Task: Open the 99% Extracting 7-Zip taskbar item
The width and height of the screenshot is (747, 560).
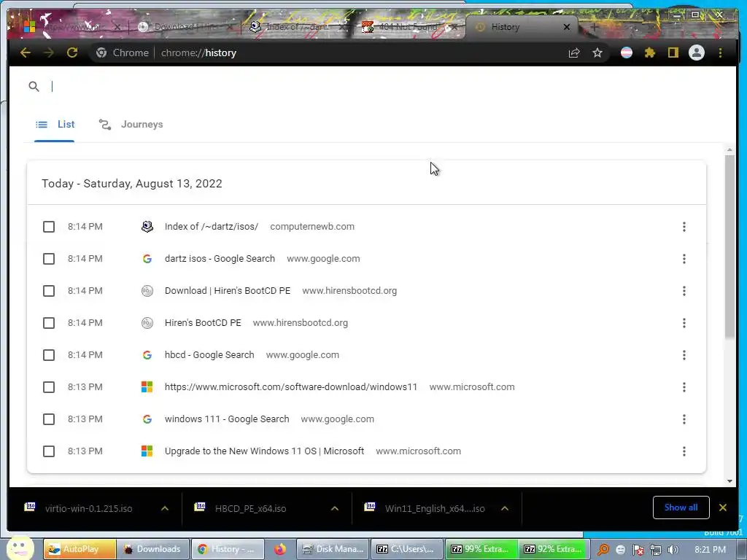Action: pos(480,549)
